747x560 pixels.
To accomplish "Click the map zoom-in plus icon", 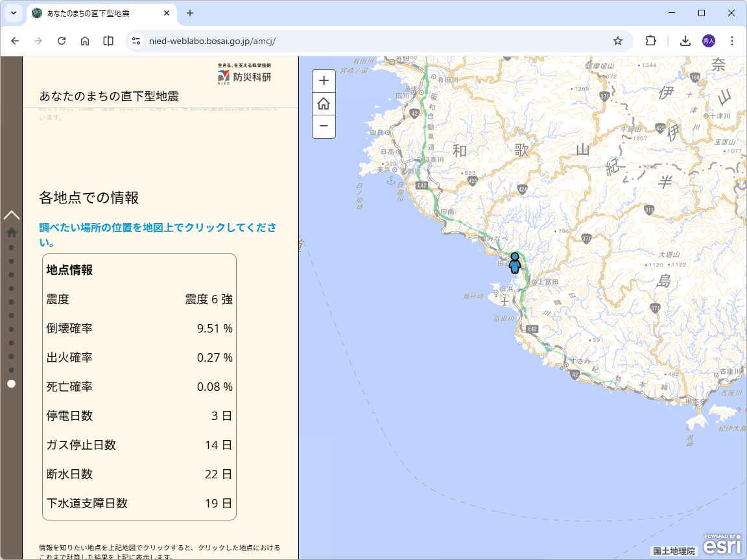I will 324,80.
